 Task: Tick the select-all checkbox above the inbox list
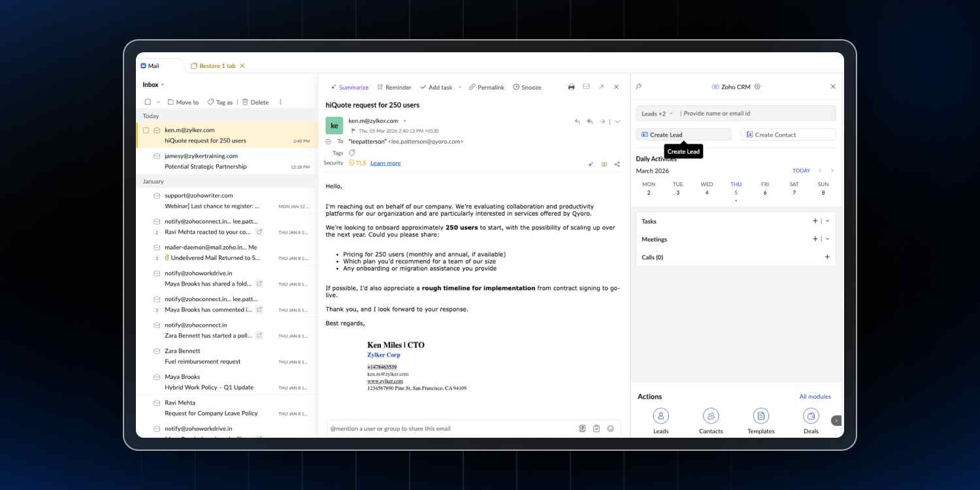tap(147, 102)
